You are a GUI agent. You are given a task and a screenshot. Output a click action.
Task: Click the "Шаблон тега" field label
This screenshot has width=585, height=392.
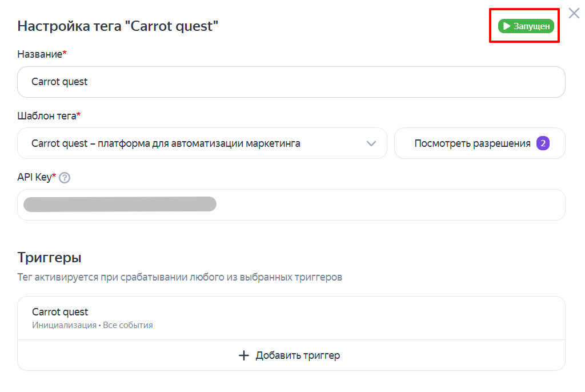(47, 116)
